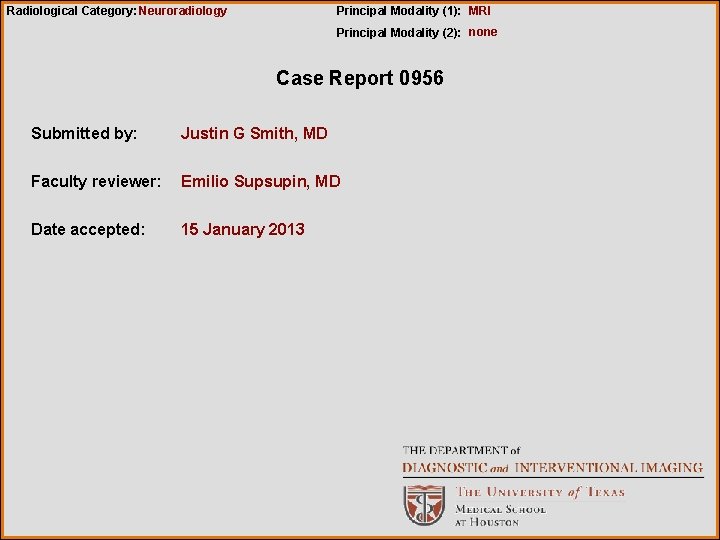
Task: Click the 'Radiological Category:' label
Action: click(71, 11)
